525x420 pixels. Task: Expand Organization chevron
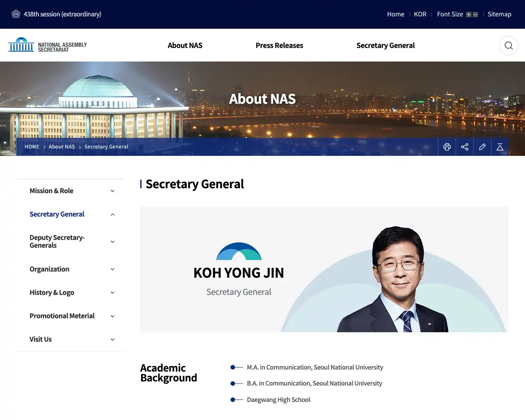[x=112, y=269]
